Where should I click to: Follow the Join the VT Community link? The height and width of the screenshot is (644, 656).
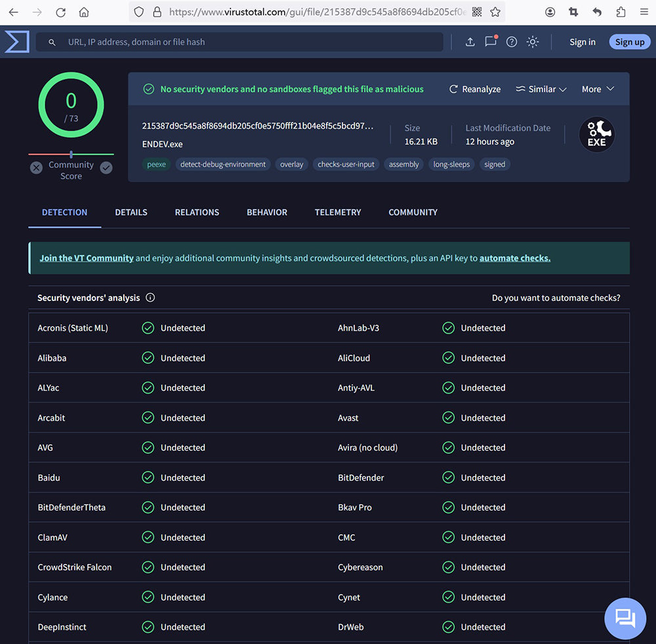click(87, 258)
